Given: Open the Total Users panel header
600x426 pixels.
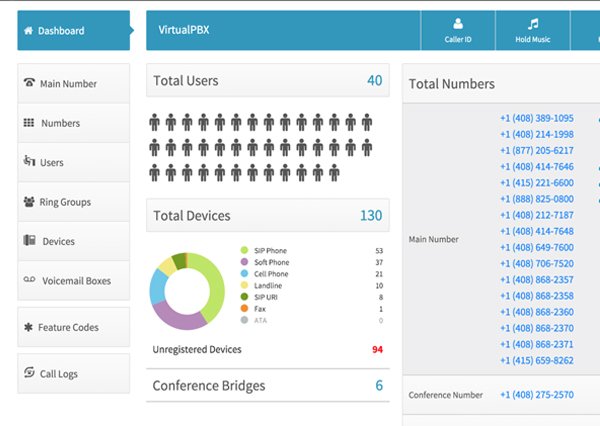Looking at the screenshot, I should [268, 80].
